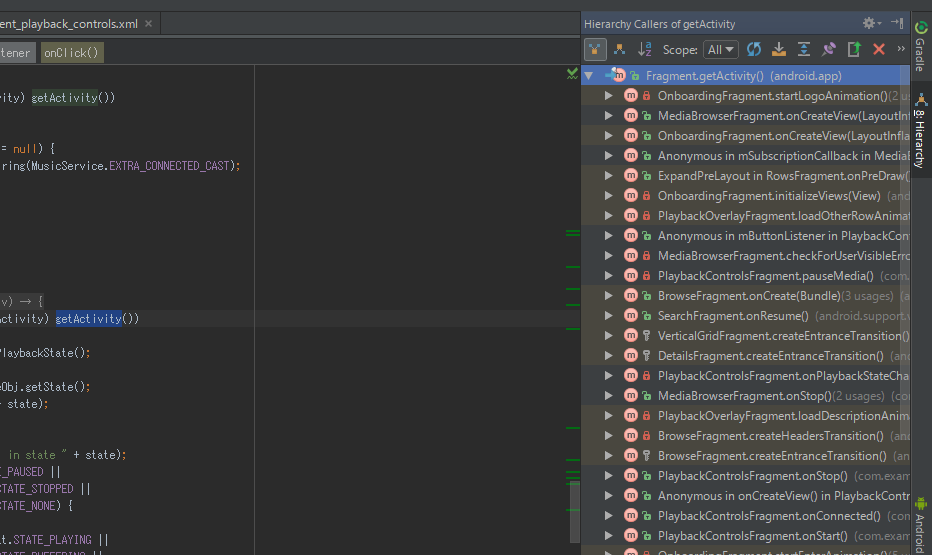Show more hierarchy toolbar actions
932x555 pixels.
901,49
